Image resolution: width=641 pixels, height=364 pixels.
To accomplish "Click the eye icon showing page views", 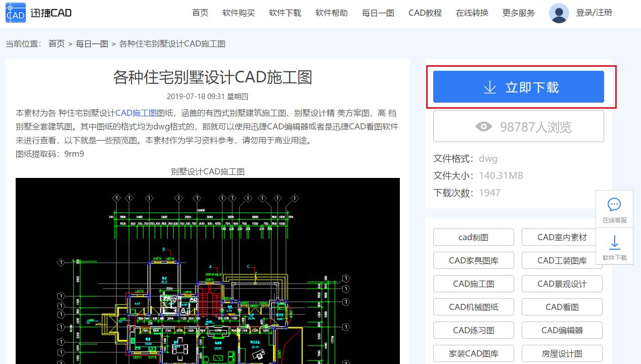I will [x=483, y=126].
